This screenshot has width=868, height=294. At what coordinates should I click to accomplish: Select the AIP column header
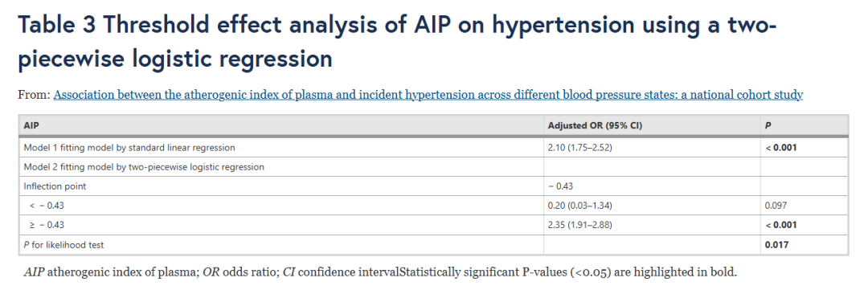coord(31,125)
